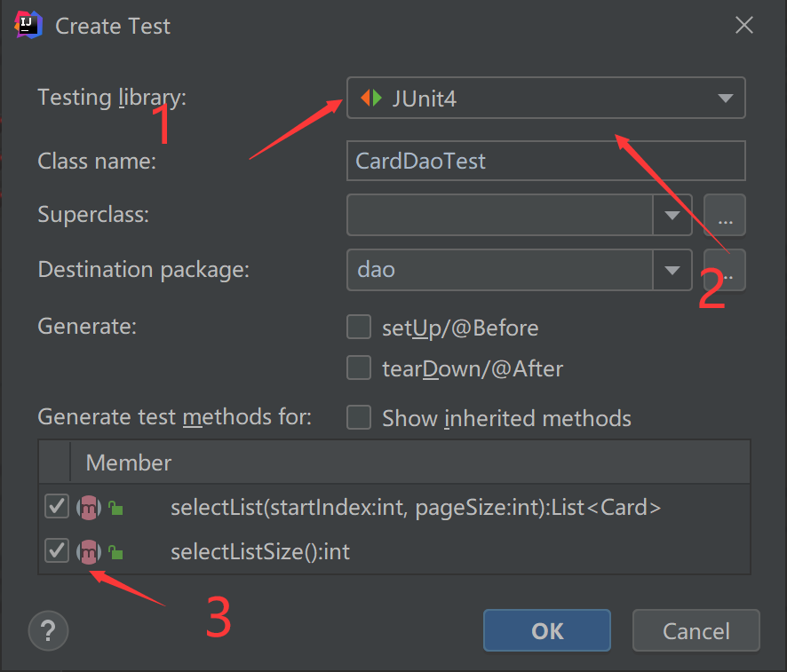Click the Cancel button
This screenshot has width=787, height=672.
[696, 630]
